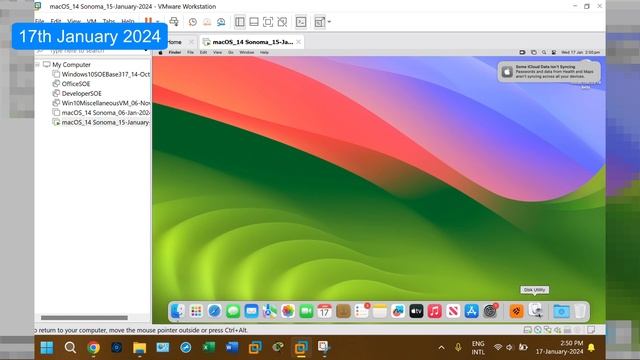Click the stretch guest display icon
This screenshot has height=360, width=640.
coord(320,22)
